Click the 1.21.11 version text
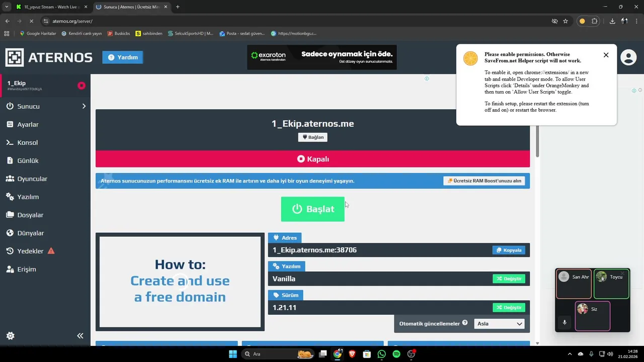Viewport: 644px width, 362px height. point(284,307)
